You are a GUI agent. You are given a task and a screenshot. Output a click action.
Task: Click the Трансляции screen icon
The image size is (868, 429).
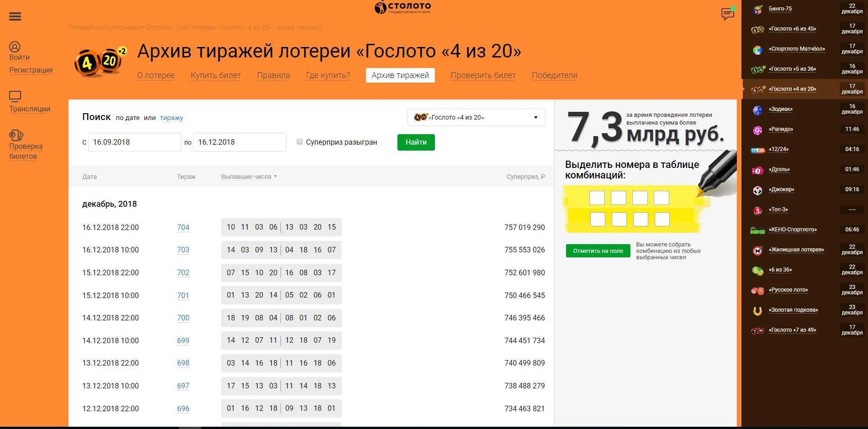15,96
